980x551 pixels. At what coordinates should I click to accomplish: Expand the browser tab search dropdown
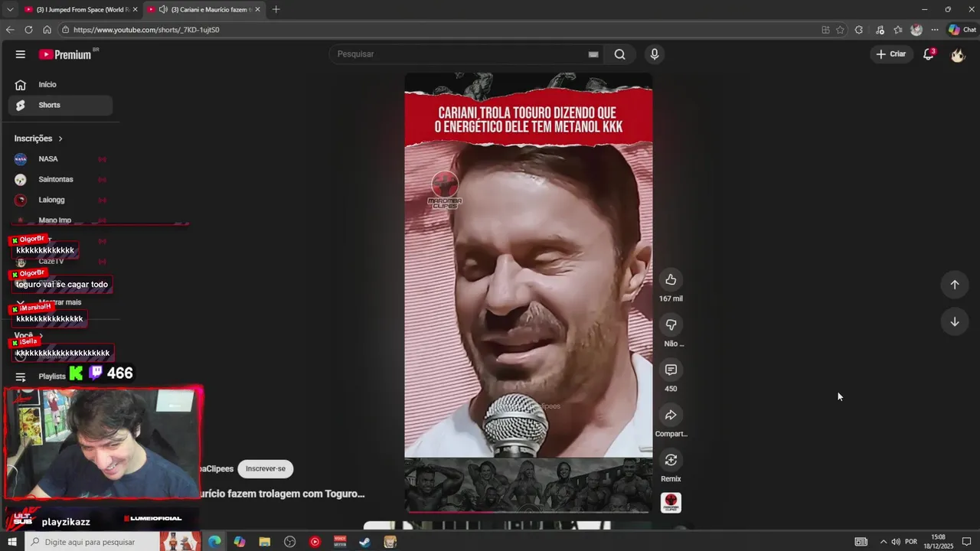[x=10, y=9]
